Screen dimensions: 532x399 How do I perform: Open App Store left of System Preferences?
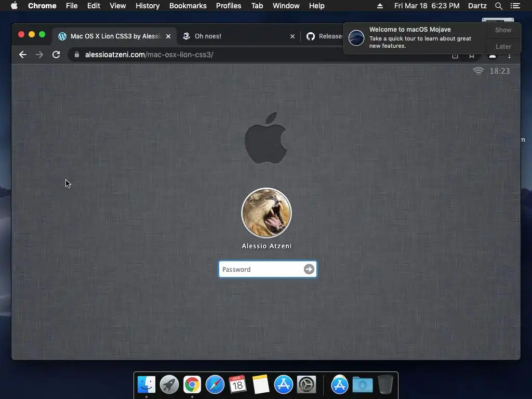pyautogui.click(x=284, y=384)
